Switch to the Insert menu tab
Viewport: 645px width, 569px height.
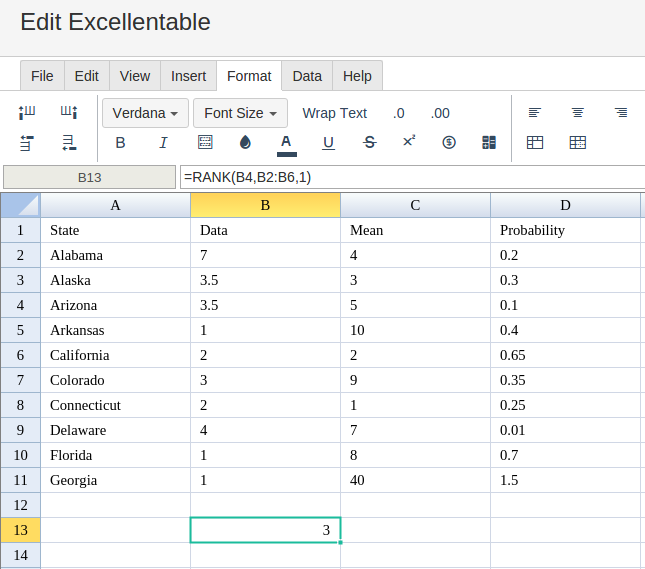pos(188,76)
